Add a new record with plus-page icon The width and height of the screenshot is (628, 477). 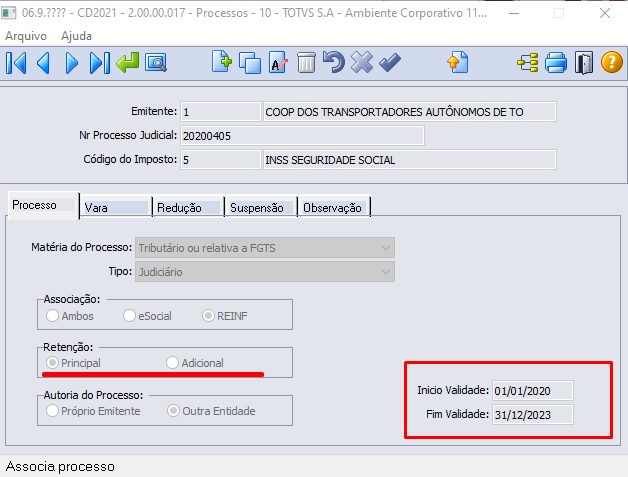(x=221, y=62)
